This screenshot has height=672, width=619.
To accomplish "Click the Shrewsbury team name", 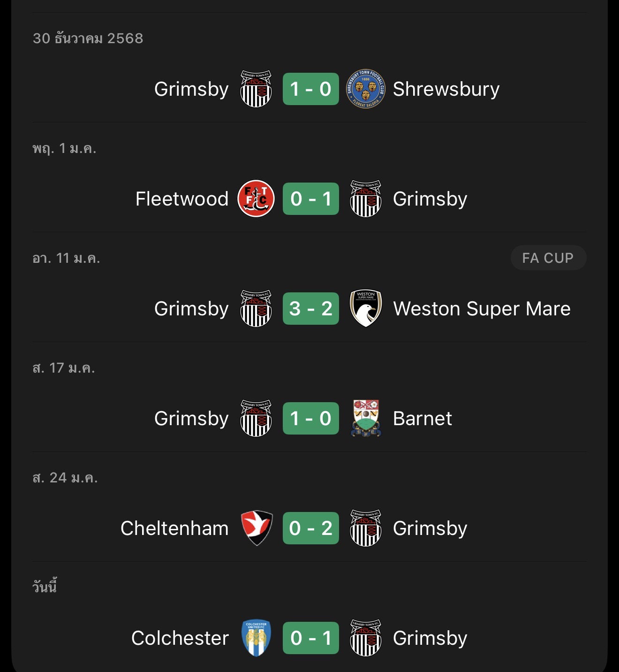I will [x=446, y=89].
